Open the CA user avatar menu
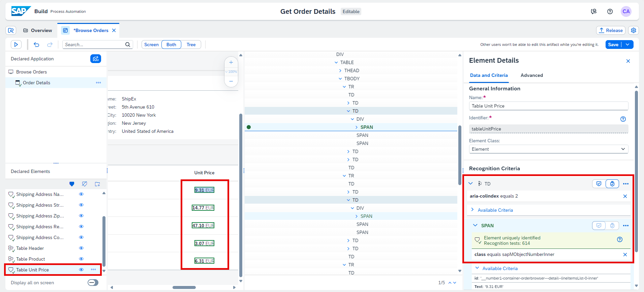 click(x=626, y=11)
